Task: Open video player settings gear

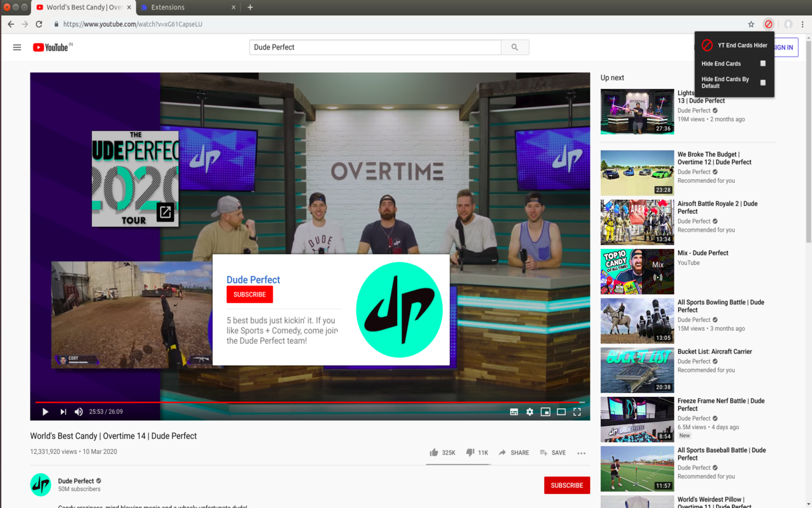Action: [x=530, y=411]
